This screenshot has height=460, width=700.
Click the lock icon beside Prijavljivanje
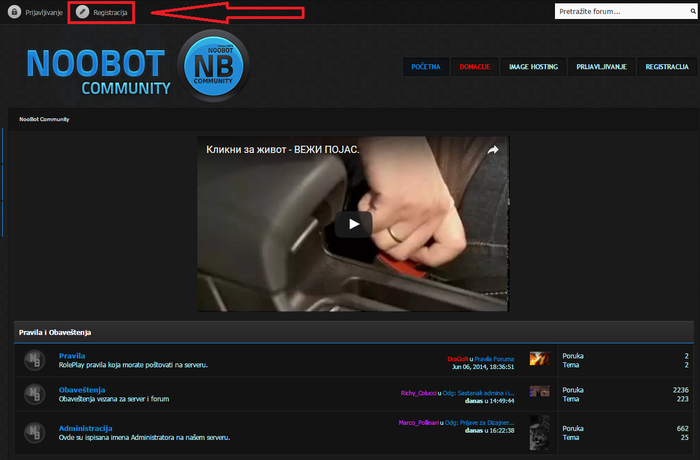click(x=15, y=12)
